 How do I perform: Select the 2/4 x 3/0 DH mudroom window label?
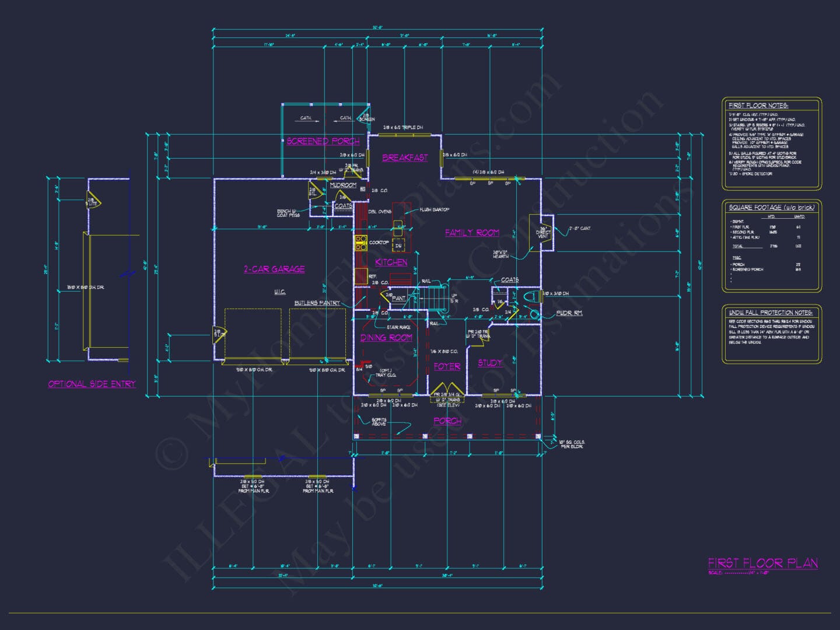point(323,172)
